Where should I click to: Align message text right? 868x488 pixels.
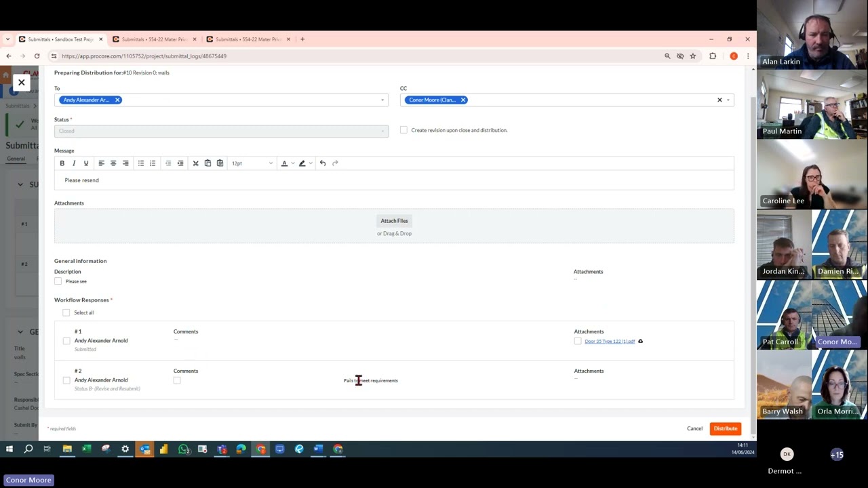pyautogui.click(x=125, y=163)
